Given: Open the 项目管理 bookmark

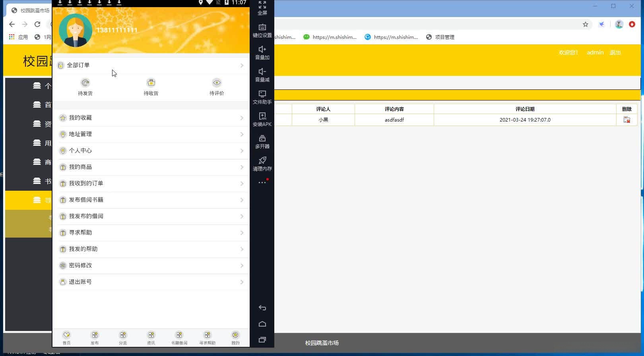Looking at the screenshot, I should (x=440, y=37).
